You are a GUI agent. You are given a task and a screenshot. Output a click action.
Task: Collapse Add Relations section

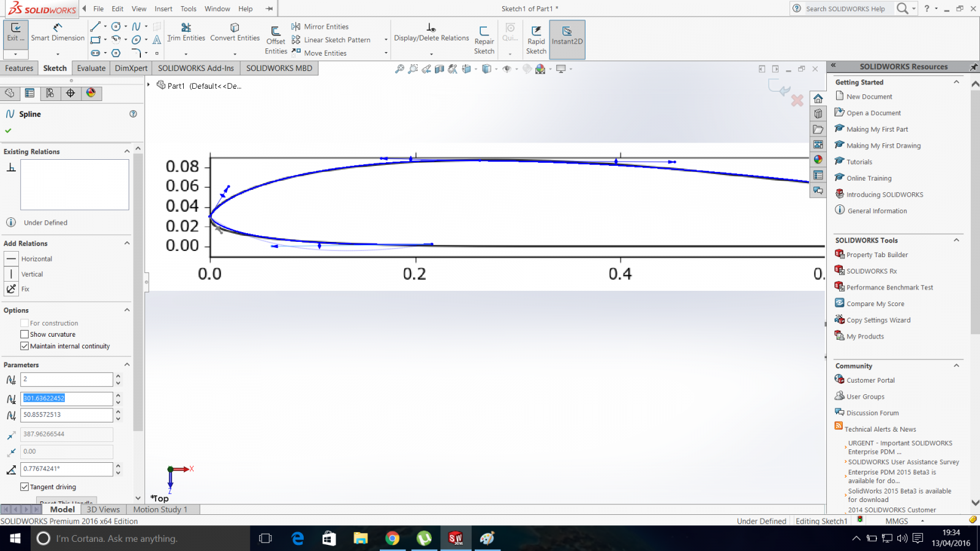click(127, 243)
